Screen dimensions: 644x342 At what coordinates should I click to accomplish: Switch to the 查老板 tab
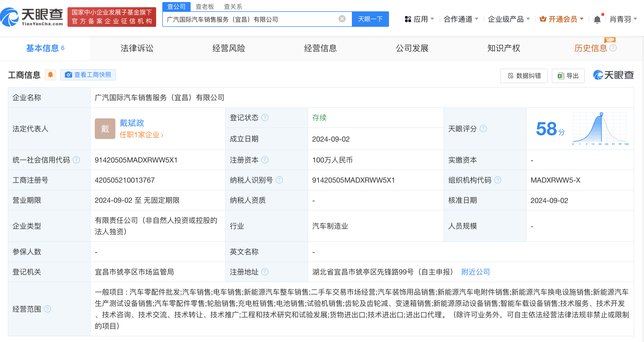coord(205,7)
